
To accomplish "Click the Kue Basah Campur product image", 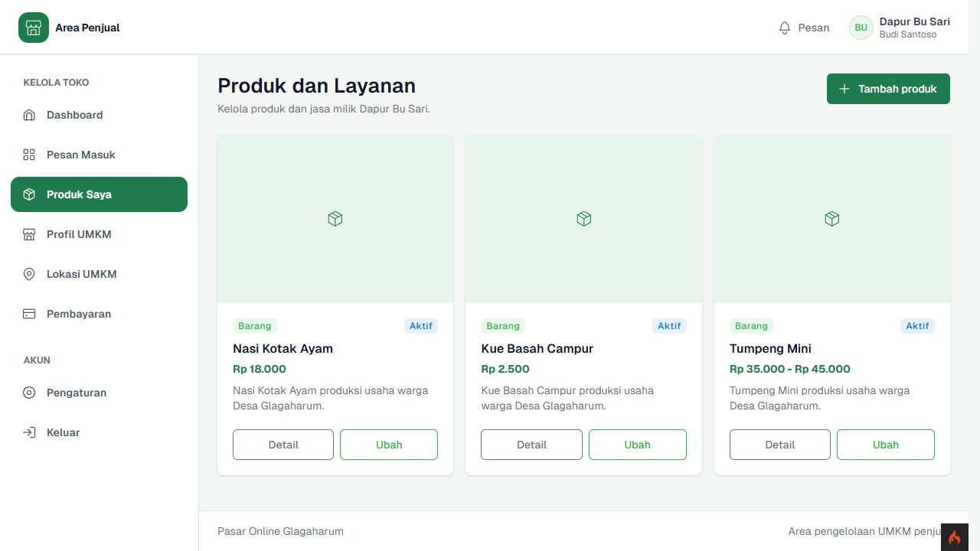I will coord(583,219).
